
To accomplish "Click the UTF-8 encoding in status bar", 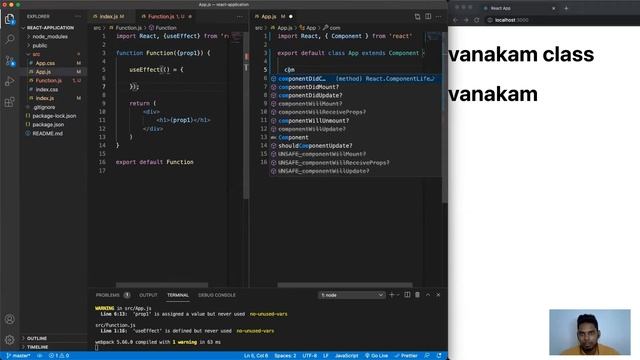I will click(x=310, y=356).
